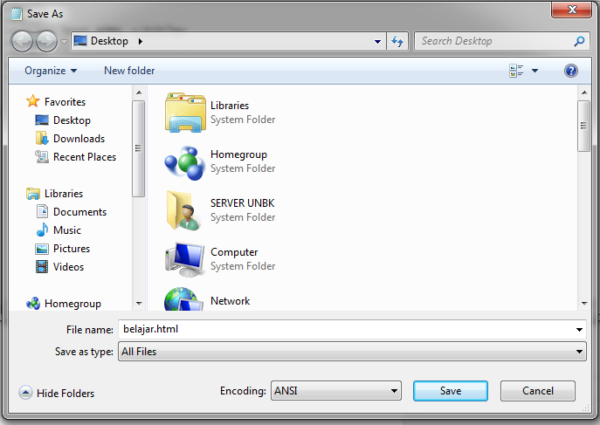Open Recent Places in sidebar
The image size is (600, 425).
tap(84, 157)
